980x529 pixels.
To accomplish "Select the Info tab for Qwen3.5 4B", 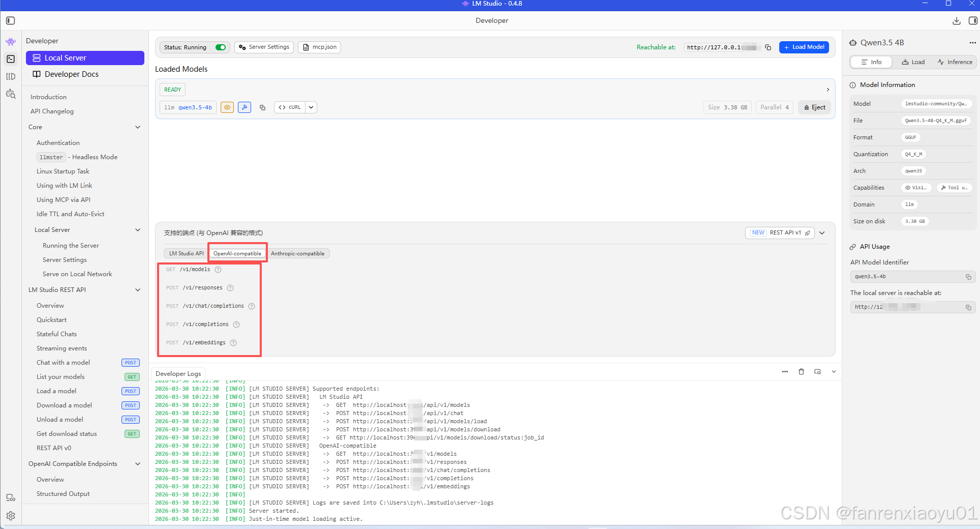I will pyautogui.click(x=871, y=62).
